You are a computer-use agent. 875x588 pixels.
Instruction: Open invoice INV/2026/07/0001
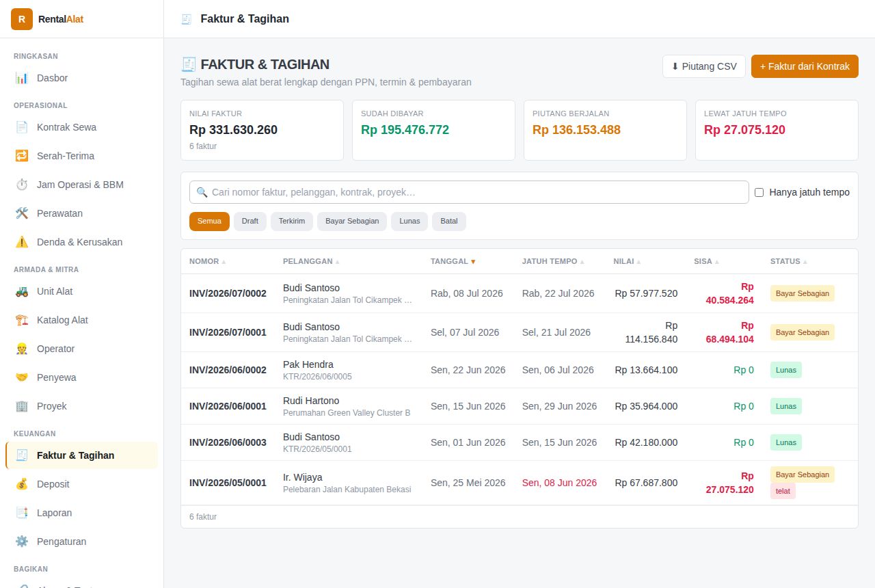coord(228,332)
